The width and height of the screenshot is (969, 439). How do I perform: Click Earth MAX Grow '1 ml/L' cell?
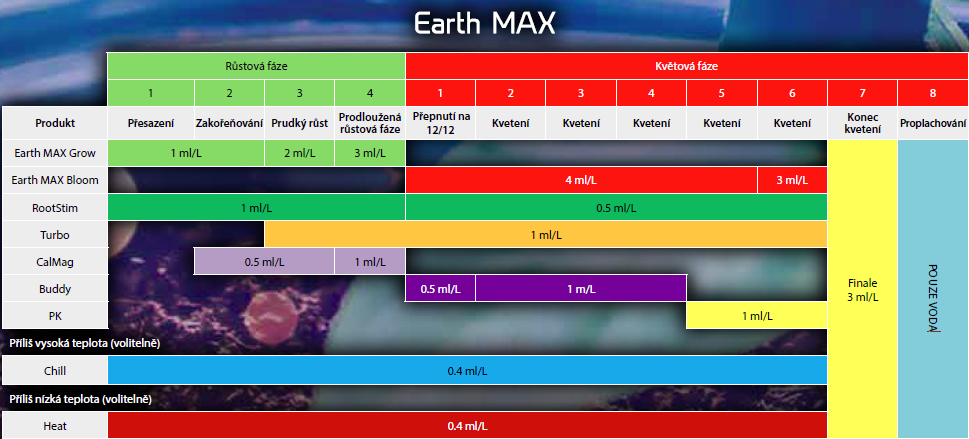coord(186,153)
